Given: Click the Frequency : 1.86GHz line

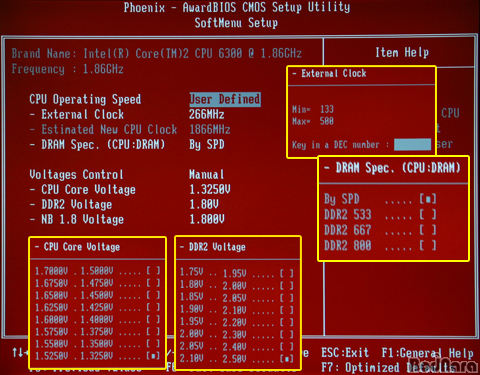Looking at the screenshot, I should pyautogui.click(x=67, y=69).
